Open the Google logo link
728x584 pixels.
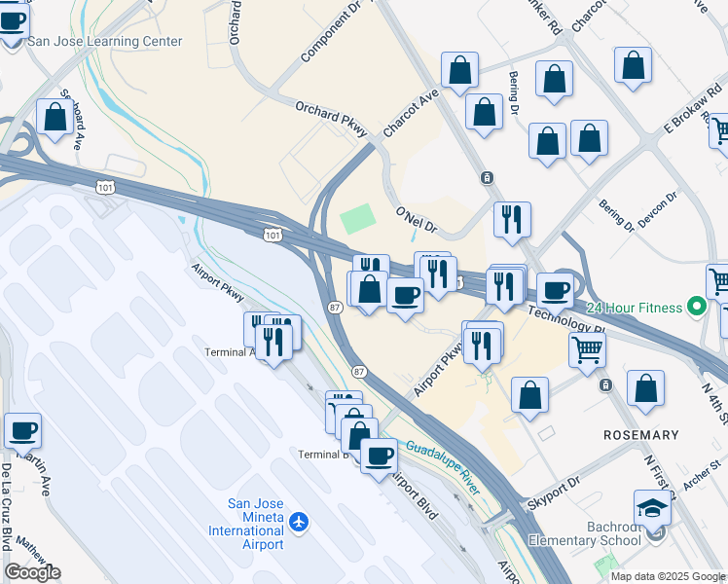(x=32, y=572)
